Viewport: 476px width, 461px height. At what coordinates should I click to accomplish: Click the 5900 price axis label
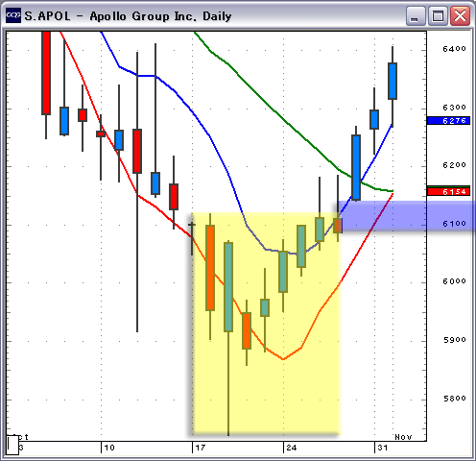[x=454, y=340]
